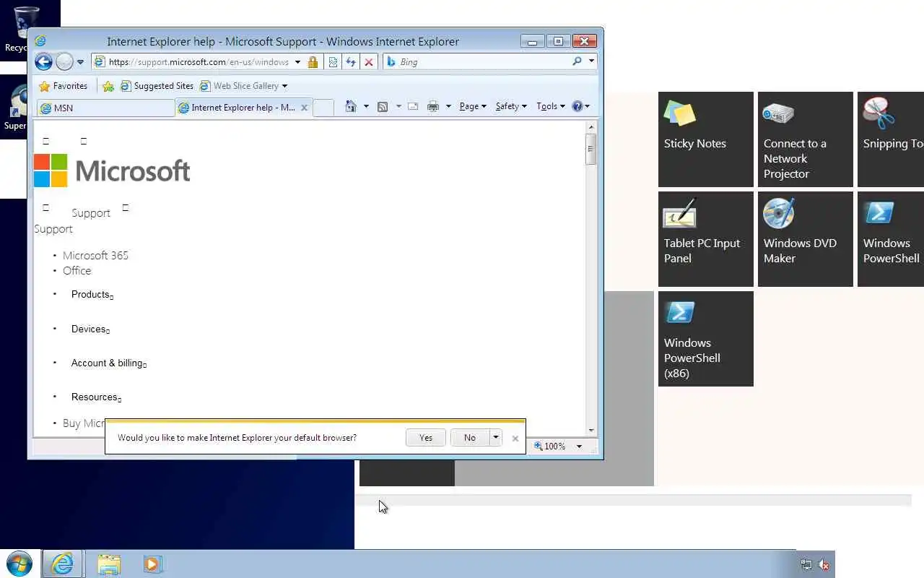This screenshot has height=578, width=924.
Task: Open the Snipping Tool tile
Action: [891, 139]
